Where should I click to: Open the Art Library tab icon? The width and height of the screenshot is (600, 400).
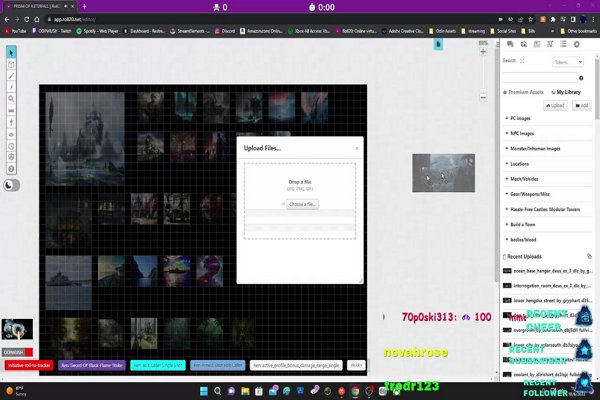tap(523, 44)
